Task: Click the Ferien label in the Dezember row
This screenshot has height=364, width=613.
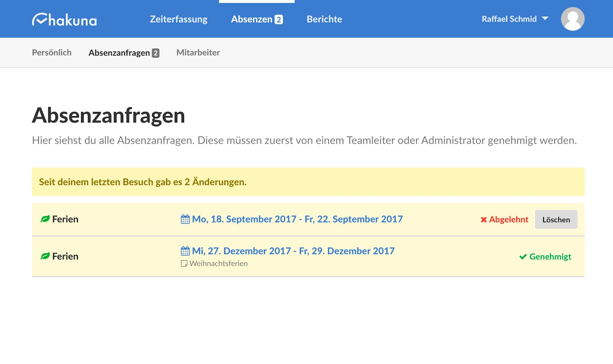Action: [x=65, y=256]
